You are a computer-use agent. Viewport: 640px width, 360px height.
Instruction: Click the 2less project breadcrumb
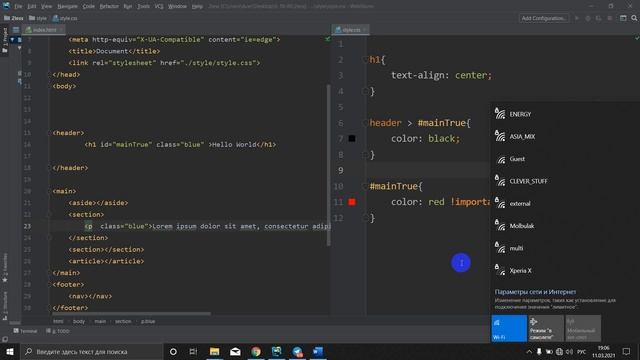[14, 18]
